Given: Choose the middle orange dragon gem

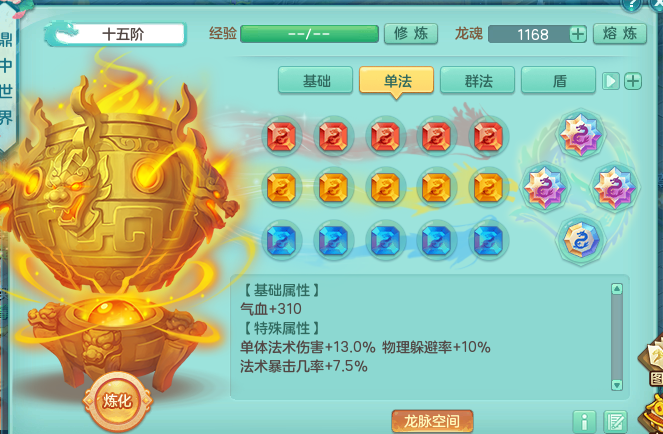Looking at the screenshot, I should [385, 188].
